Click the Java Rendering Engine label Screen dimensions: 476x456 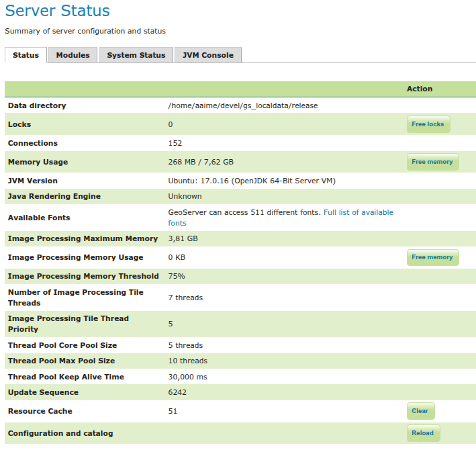tap(54, 196)
